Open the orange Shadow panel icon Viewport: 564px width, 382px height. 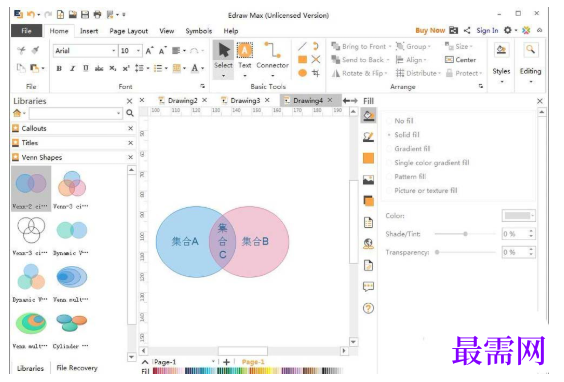[368, 158]
